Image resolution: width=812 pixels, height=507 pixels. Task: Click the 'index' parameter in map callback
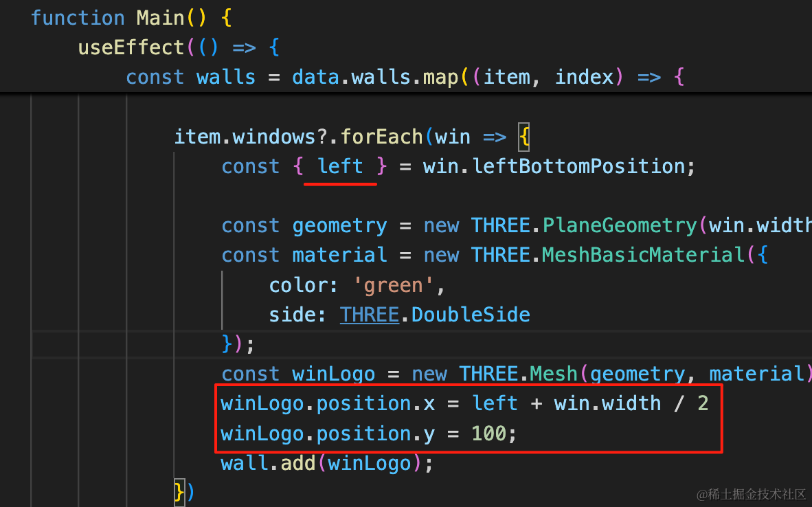point(584,77)
